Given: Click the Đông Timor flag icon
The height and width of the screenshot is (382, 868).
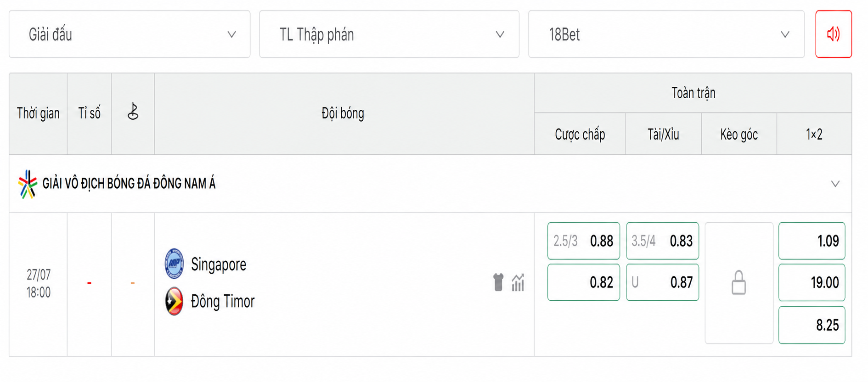Looking at the screenshot, I should [174, 301].
